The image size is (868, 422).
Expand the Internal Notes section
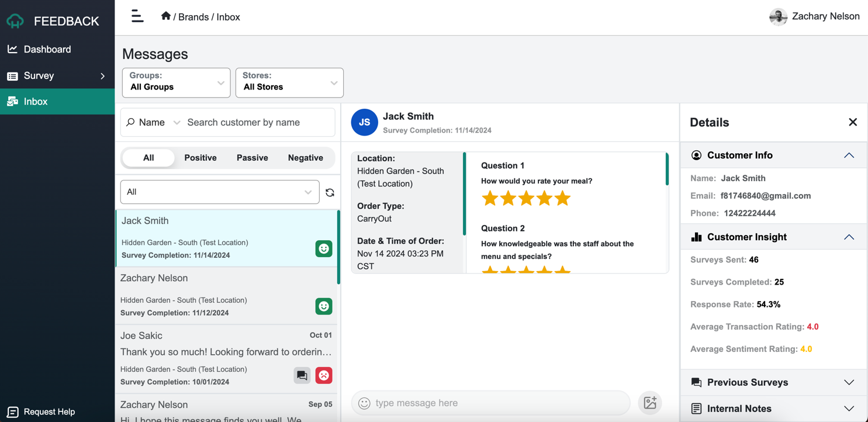[849, 408]
